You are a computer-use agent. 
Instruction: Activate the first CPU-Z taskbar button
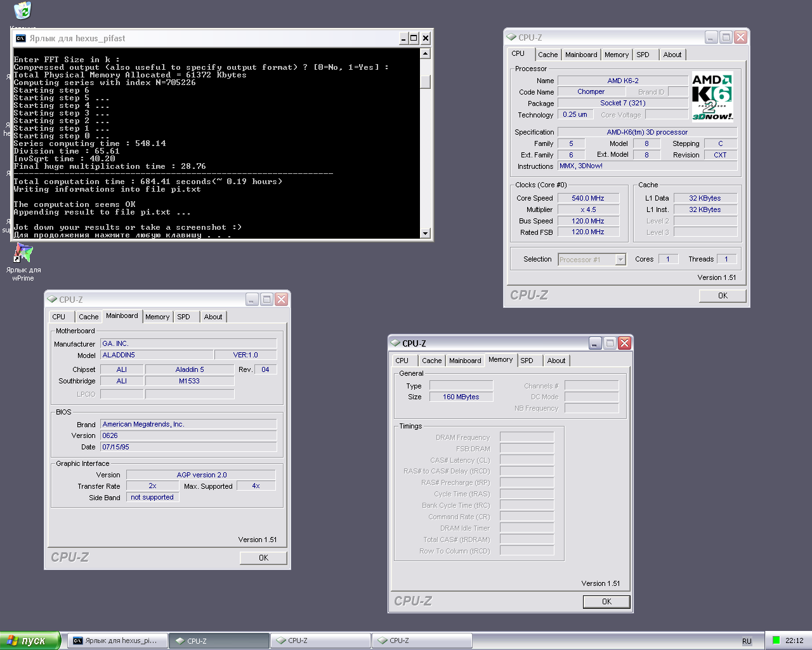(219, 640)
